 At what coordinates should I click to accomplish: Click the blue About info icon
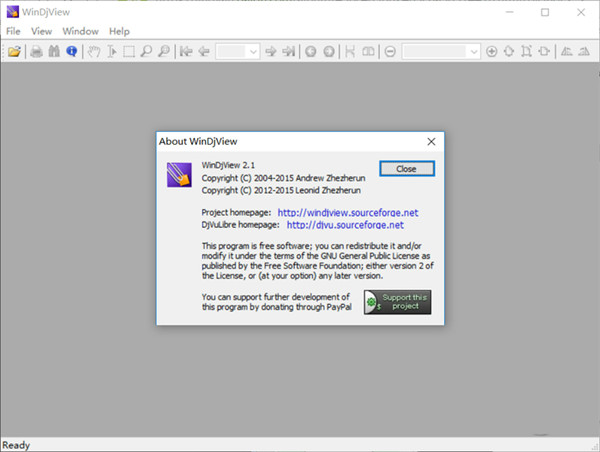tap(72, 51)
